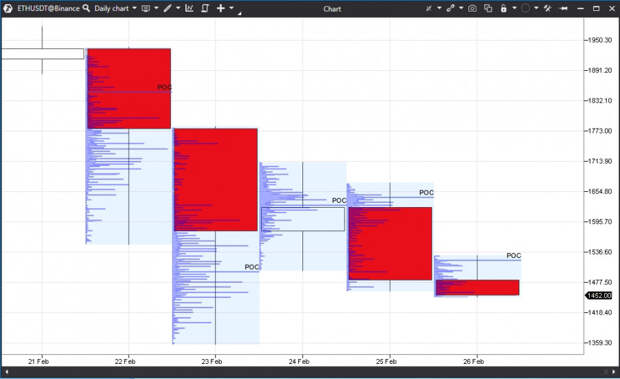Expand the arrow beside the crossed pin icon

click(439, 8)
